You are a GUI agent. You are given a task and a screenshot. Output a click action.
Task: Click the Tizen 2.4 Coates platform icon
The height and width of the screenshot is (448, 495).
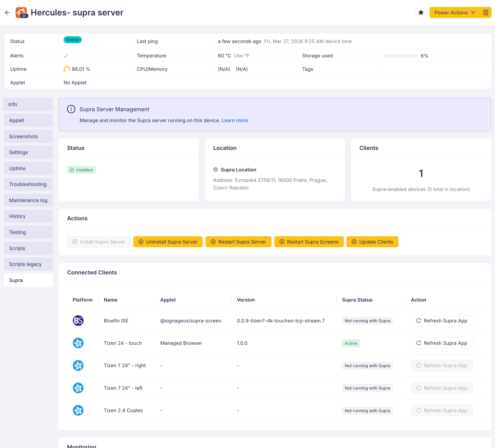pyautogui.click(x=78, y=410)
